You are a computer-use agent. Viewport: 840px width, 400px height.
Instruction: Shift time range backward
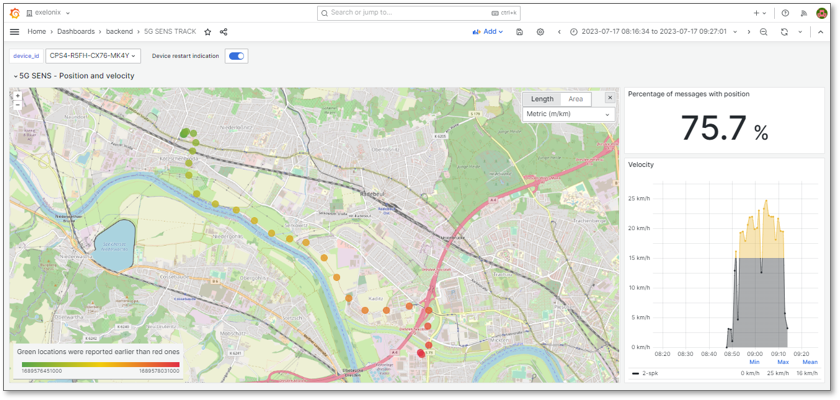pos(559,32)
